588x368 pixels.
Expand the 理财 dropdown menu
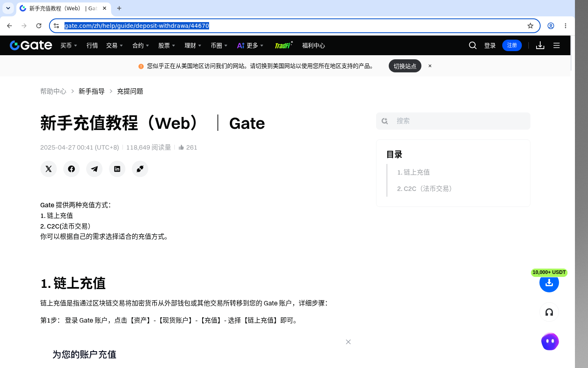(193, 45)
